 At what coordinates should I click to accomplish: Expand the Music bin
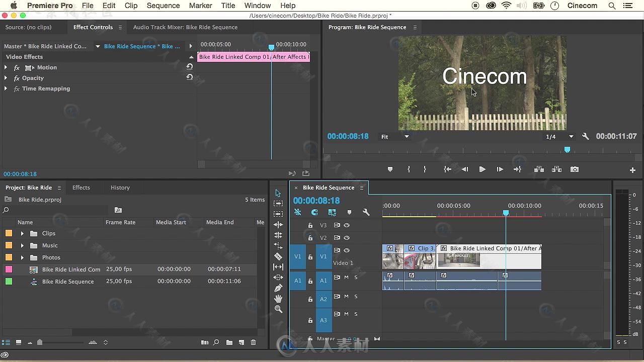(22, 245)
